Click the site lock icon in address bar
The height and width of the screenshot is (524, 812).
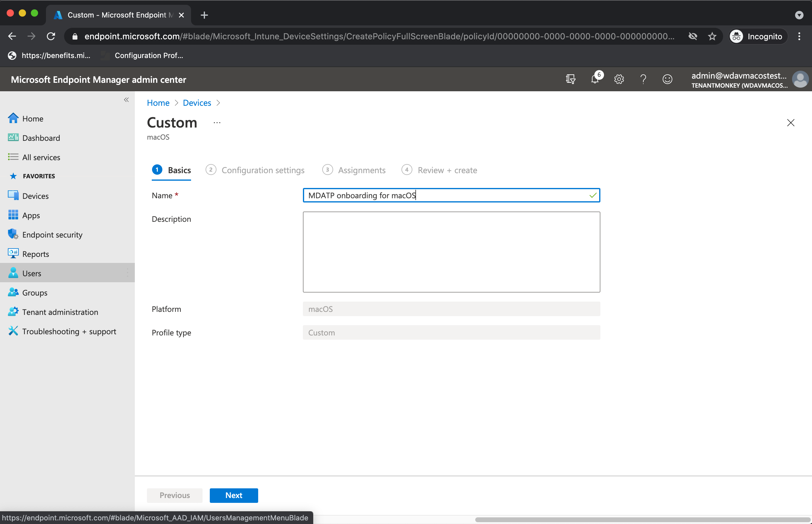pos(75,36)
